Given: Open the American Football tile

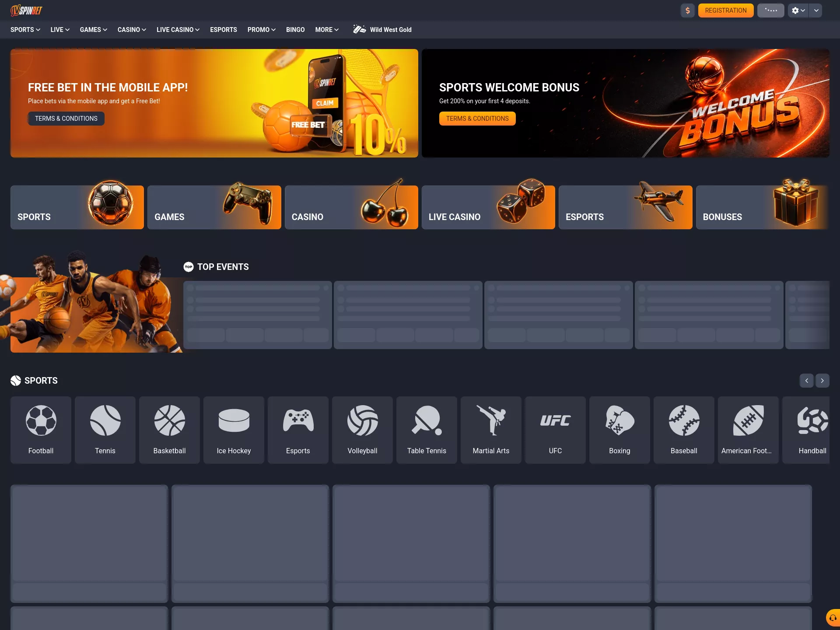Looking at the screenshot, I should [x=748, y=430].
